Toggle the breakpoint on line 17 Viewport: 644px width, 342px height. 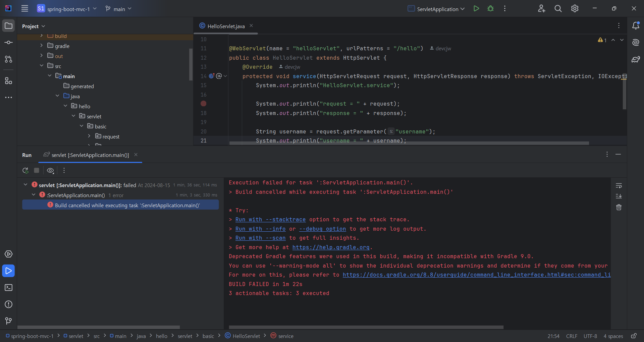coord(203,104)
